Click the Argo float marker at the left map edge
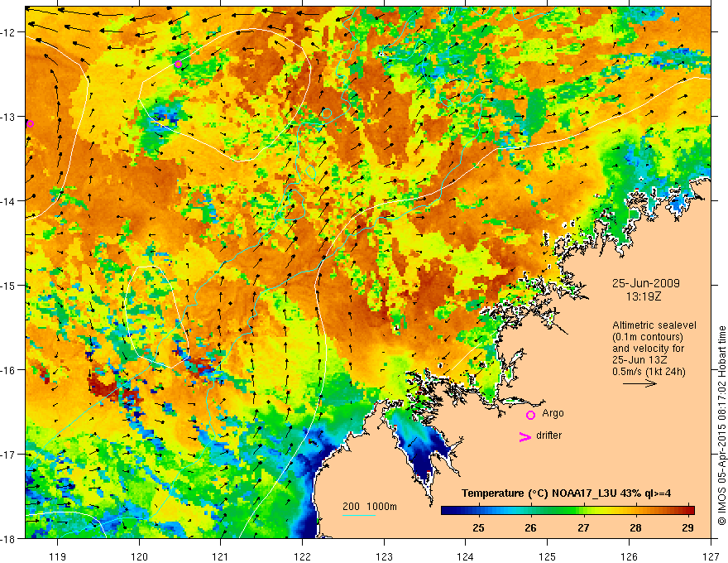This screenshot has height=563, width=728. tap(30, 123)
